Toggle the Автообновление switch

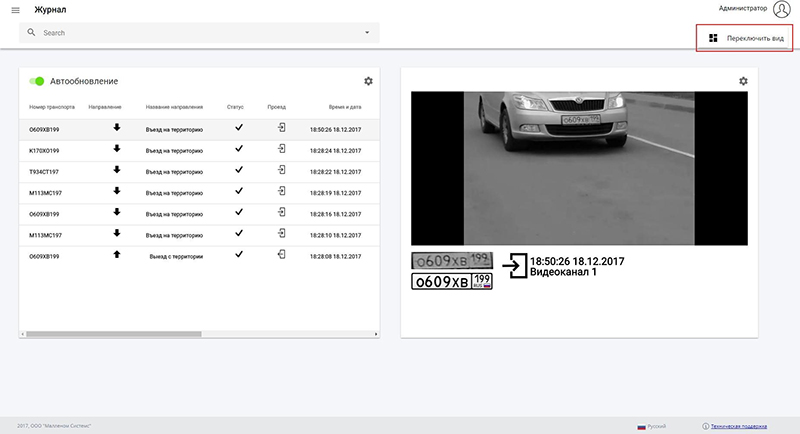click(x=37, y=81)
